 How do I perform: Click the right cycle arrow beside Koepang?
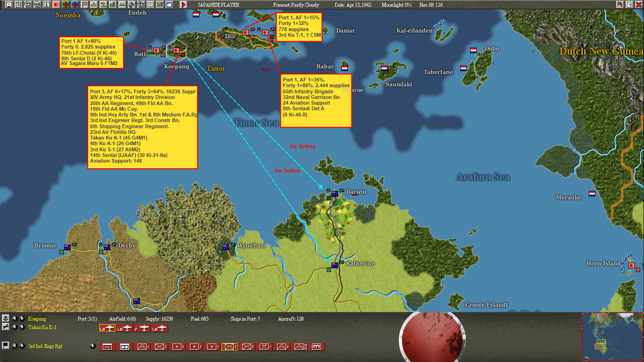[x=21, y=319]
